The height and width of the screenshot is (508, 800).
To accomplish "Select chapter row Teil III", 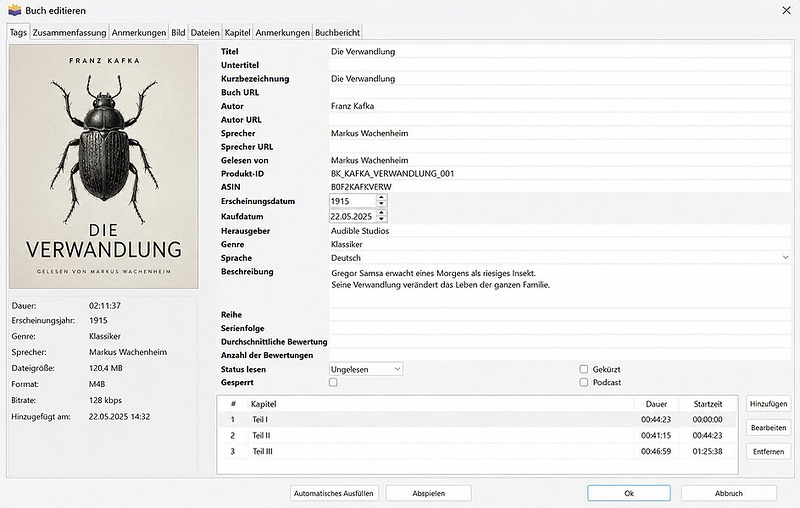I will pyautogui.click(x=478, y=451).
